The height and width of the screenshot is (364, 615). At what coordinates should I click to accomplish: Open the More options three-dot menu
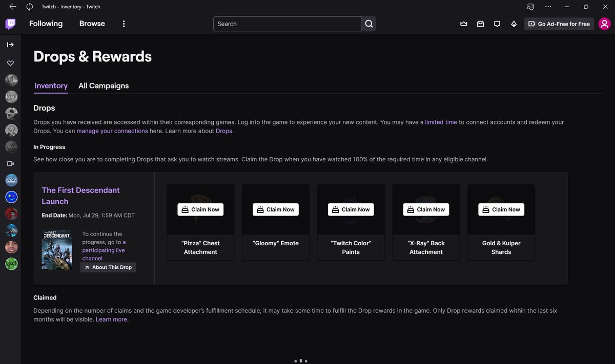point(123,23)
